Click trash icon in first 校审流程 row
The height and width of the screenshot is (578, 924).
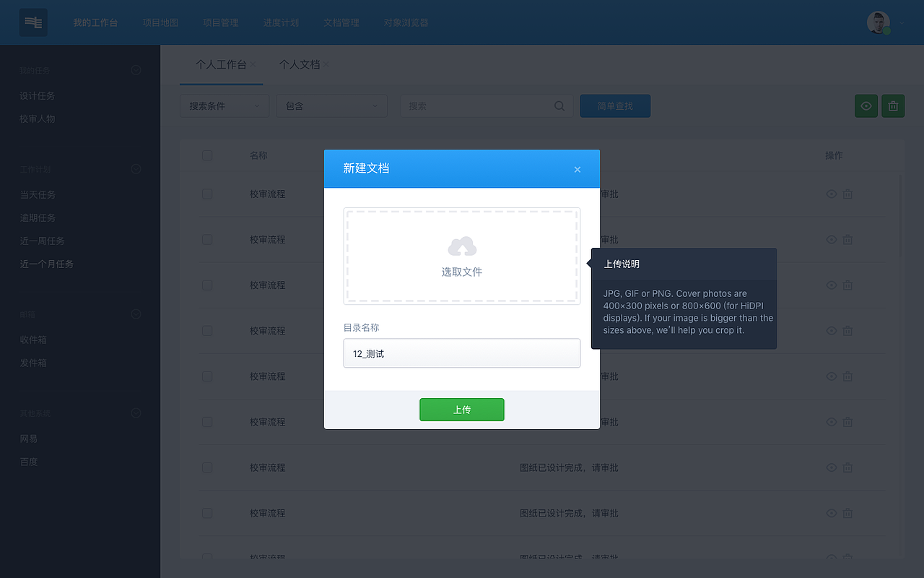tap(848, 194)
